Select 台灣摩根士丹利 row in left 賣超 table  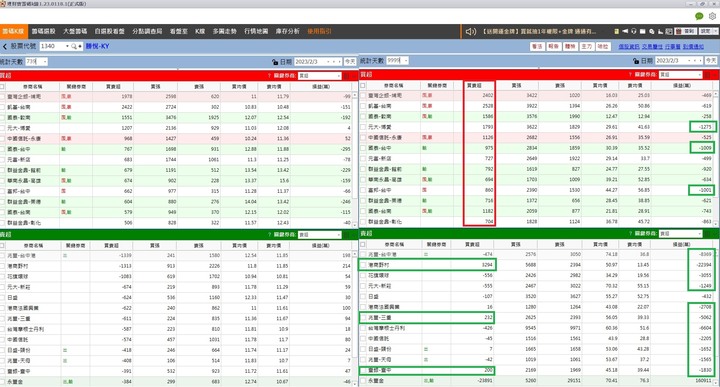pyautogui.click(x=176, y=329)
